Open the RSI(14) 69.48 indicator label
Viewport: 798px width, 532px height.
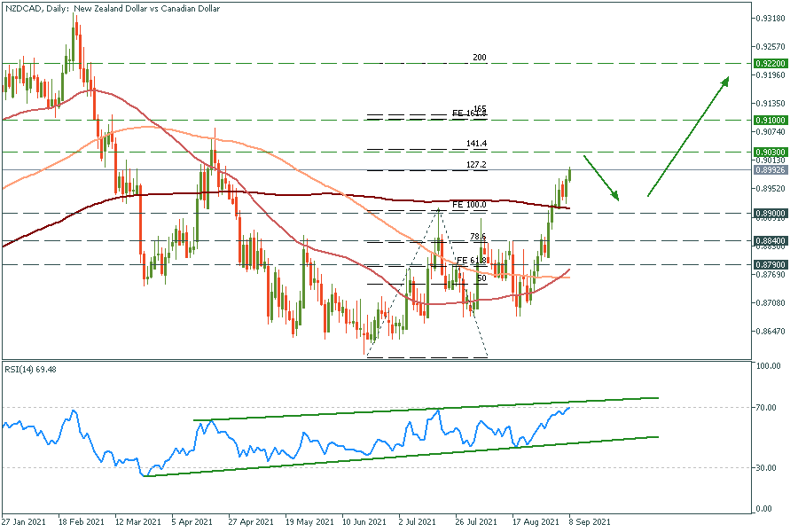pyautogui.click(x=33, y=368)
